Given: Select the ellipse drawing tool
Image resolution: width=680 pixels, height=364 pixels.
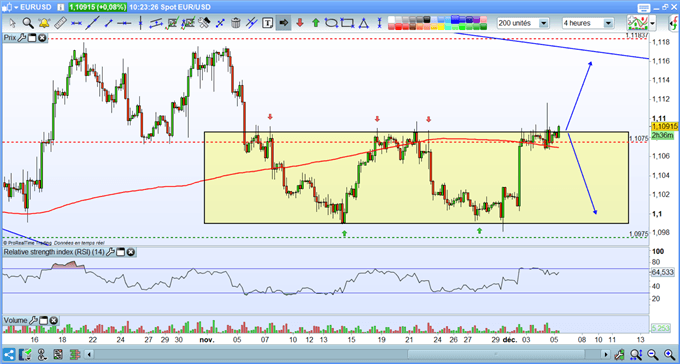Looking at the screenshot, I should (332, 23).
